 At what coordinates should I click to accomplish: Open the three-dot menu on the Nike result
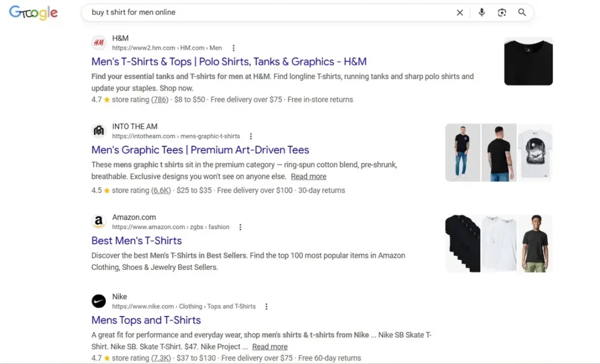tap(267, 306)
